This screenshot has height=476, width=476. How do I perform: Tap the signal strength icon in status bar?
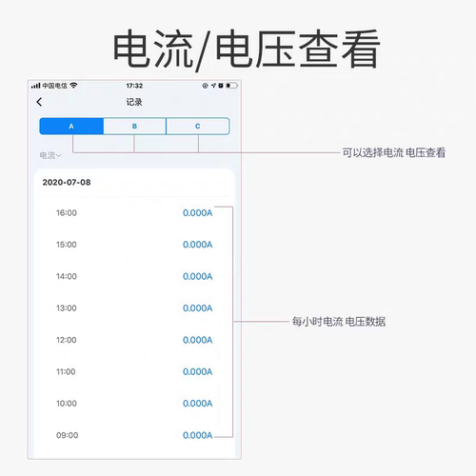(35, 86)
